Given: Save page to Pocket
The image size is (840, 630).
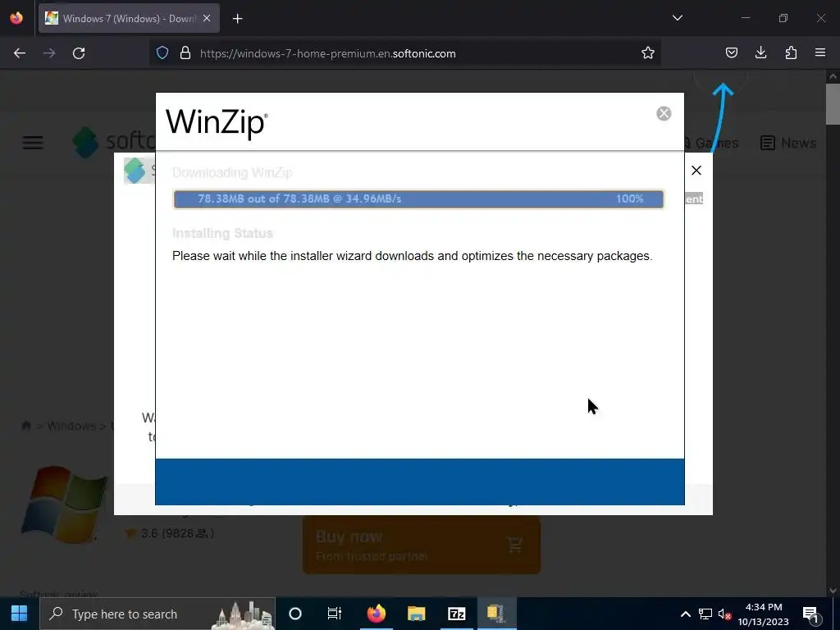Looking at the screenshot, I should [731, 52].
